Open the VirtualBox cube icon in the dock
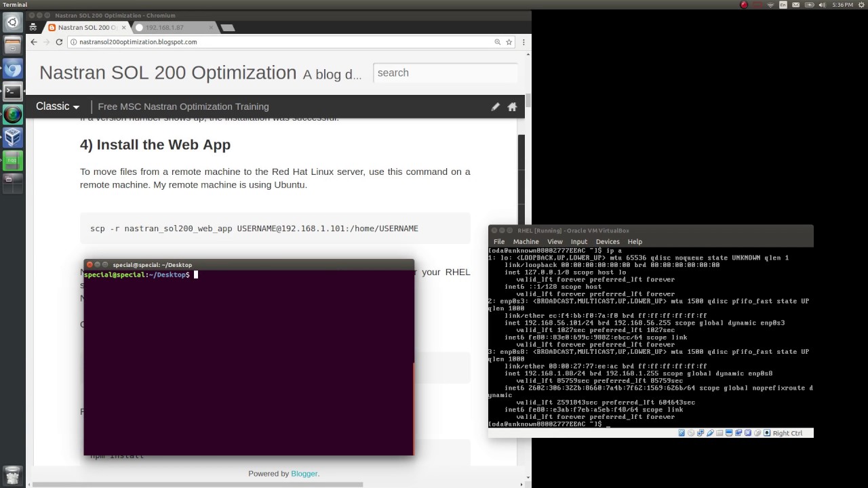 [12, 138]
